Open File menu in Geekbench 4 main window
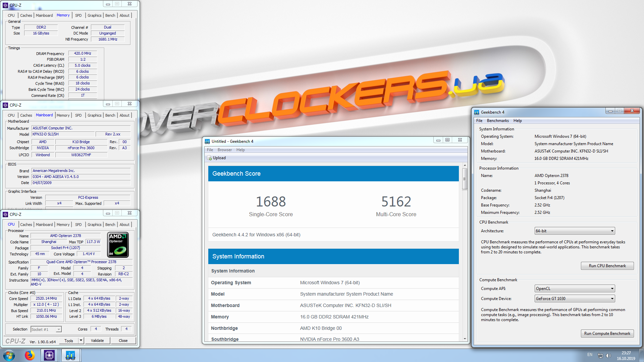This screenshot has height=362, width=644. 479,121
